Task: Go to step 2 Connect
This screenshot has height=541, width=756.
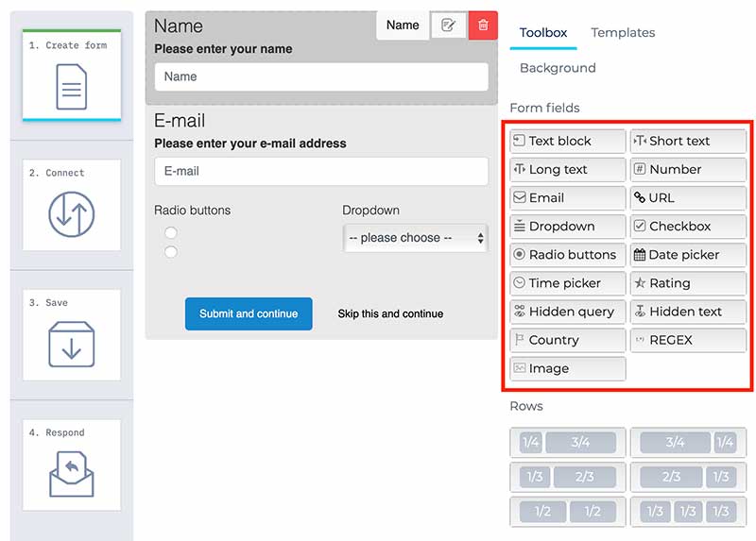Action: pos(72,205)
